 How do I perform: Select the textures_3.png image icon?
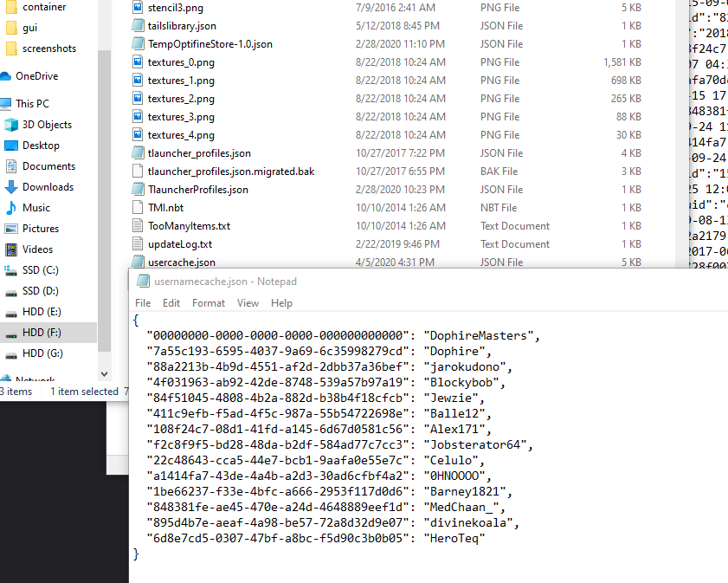(138, 116)
